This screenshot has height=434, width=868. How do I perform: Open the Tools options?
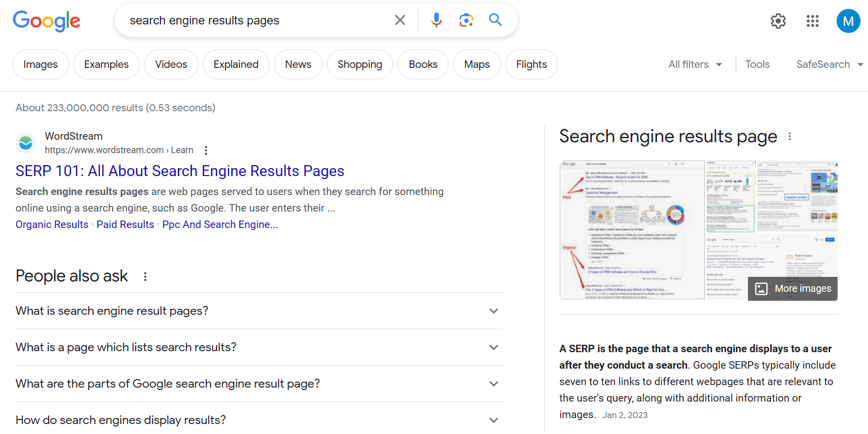click(x=757, y=64)
